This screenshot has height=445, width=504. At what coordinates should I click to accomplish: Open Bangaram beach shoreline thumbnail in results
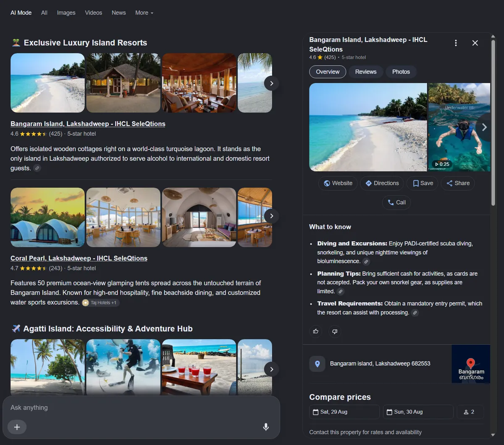tap(47, 83)
